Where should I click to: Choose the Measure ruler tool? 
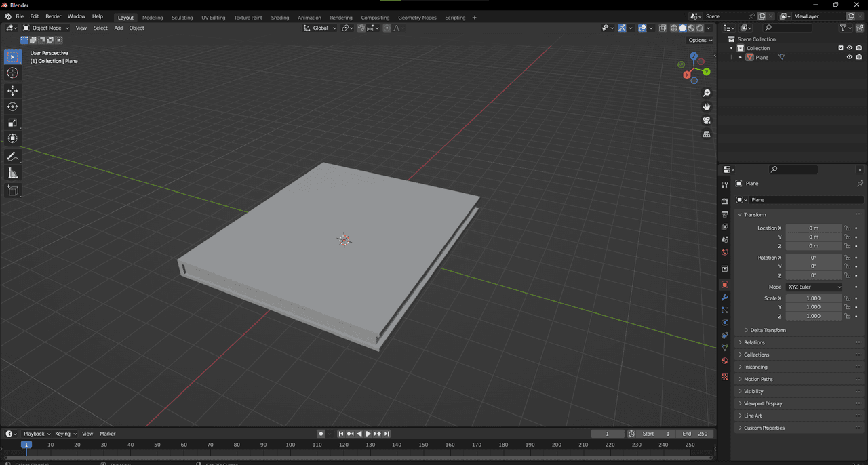point(13,173)
